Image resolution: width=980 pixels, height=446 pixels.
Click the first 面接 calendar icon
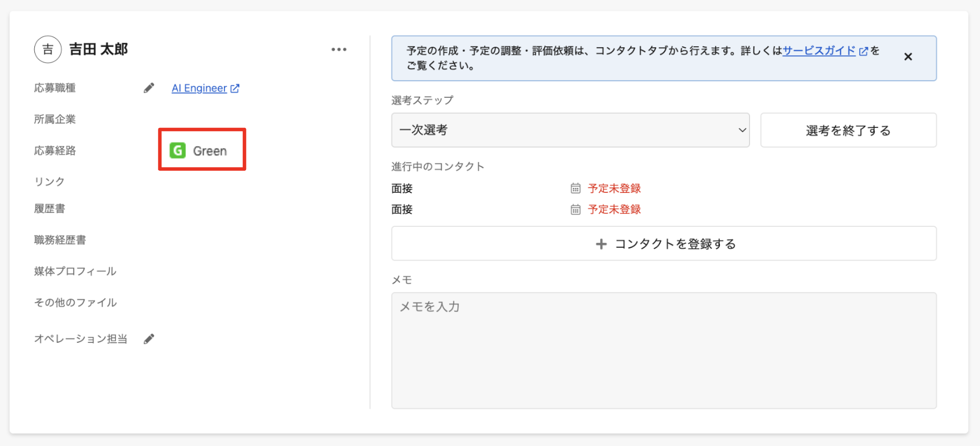point(575,189)
